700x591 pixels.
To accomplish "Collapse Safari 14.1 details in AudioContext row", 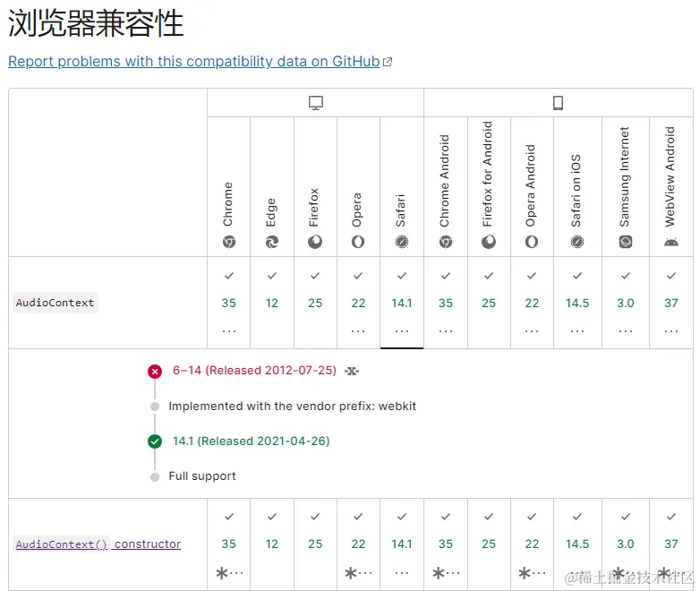I will (402, 303).
